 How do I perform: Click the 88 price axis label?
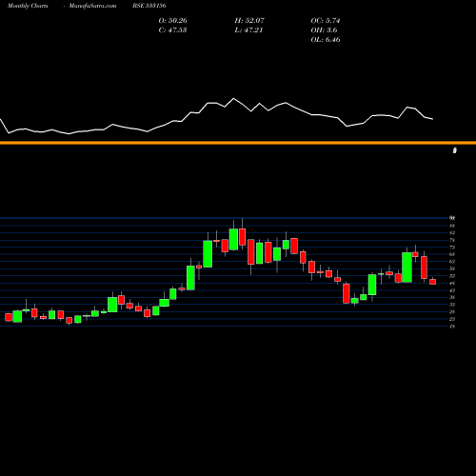click(x=452, y=226)
